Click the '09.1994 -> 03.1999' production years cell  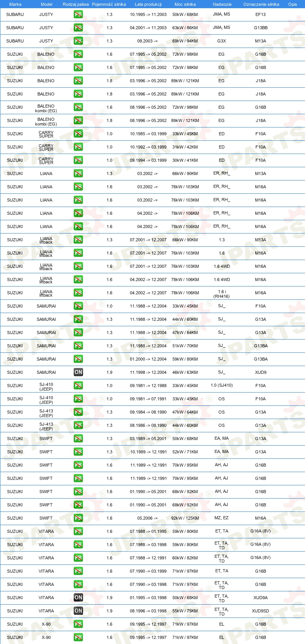point(148,160)
